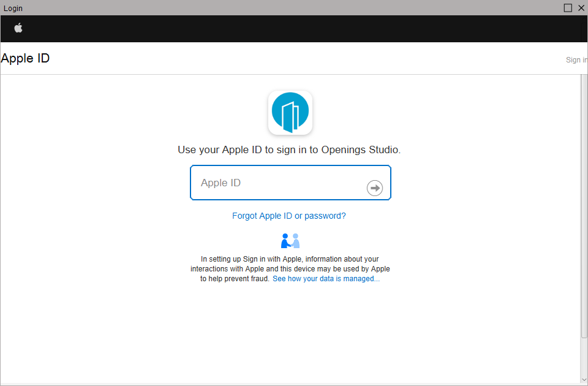588x386 pixels.
Task: Click the black navigation bar
Action: (x=294, y=28)
